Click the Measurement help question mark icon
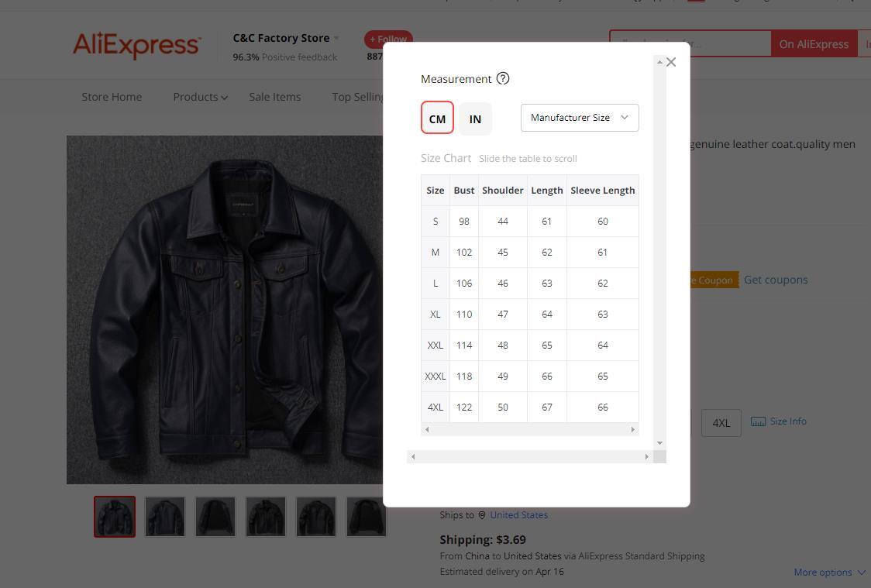 [x=503, y=78]
